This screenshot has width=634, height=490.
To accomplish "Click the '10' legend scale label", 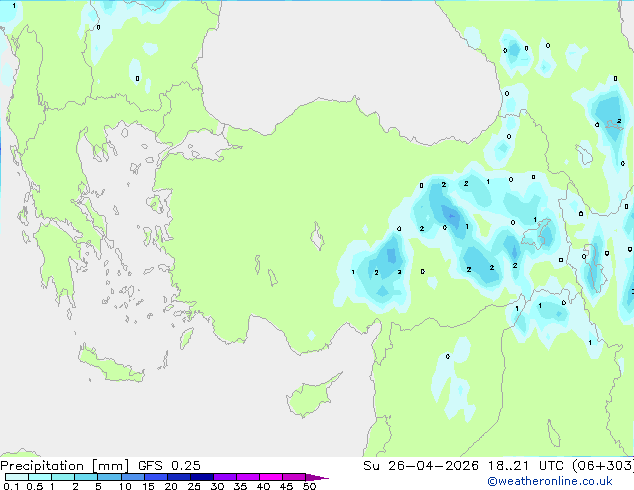I will [x=125, y=486].
